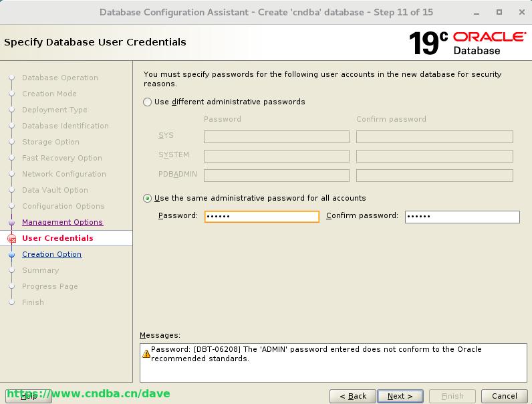Click the warning icon in Messages box
Image resolution: width=532 pixels, height=404 pixels.
coord(146,354)
